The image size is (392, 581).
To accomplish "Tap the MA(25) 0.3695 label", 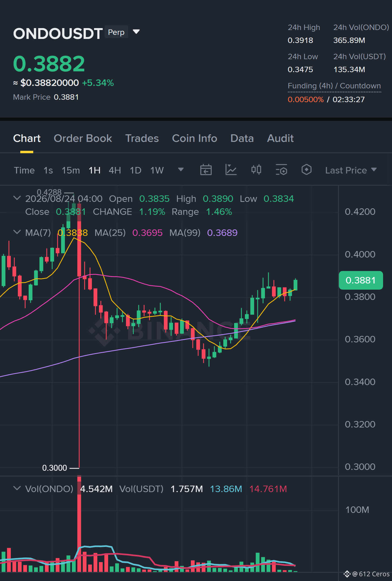I will point(128,233).
